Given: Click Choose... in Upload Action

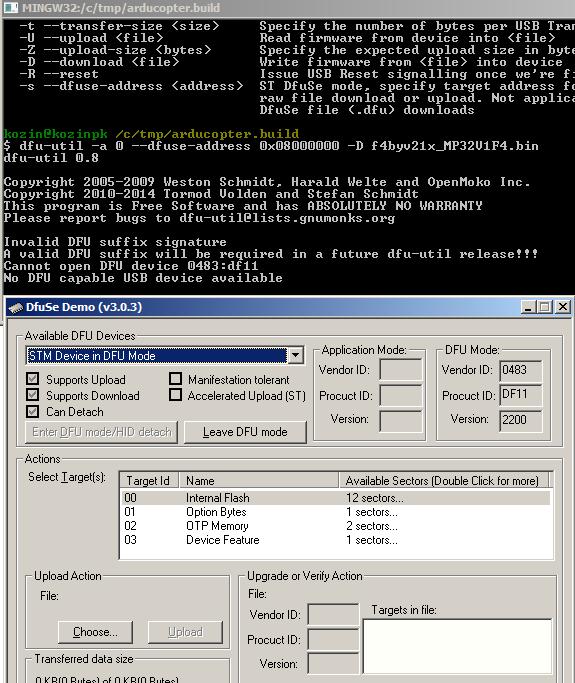Looking at the screenshot, I should (x=95, y=632).
